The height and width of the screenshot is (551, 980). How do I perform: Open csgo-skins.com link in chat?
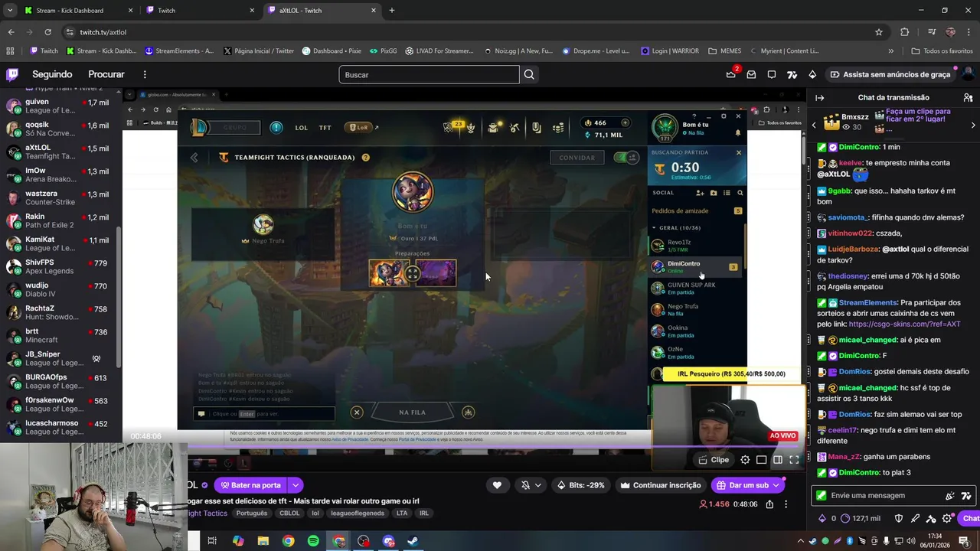904,324
